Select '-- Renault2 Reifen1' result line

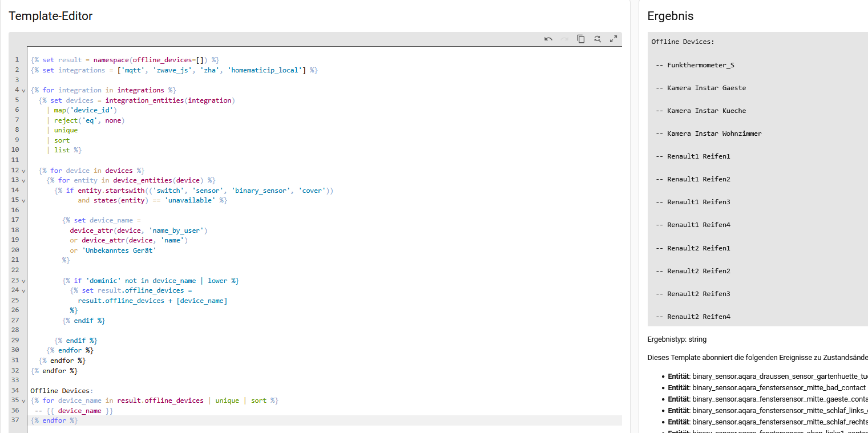pyautogui.click(x=693, y=248)
